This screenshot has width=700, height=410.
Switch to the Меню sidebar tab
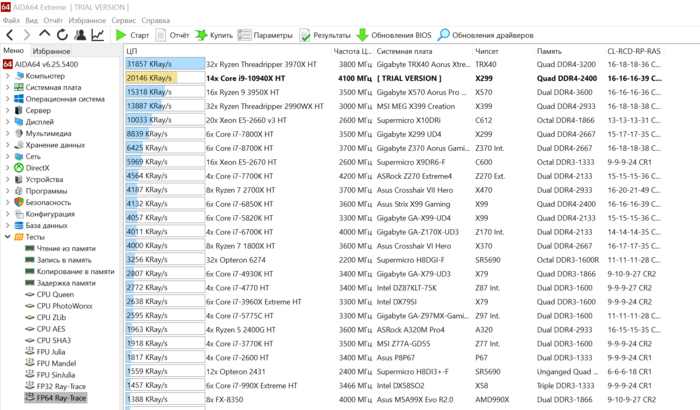(x=14, y=50)
